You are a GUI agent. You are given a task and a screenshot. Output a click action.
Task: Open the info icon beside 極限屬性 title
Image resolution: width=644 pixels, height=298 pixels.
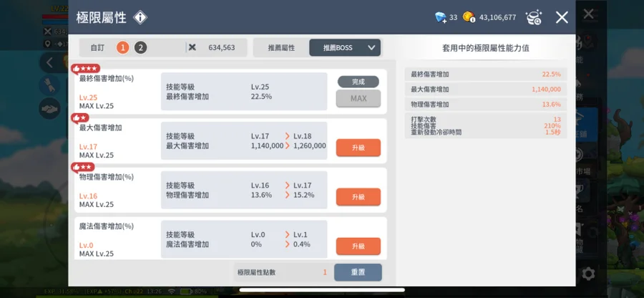[140, 18]
